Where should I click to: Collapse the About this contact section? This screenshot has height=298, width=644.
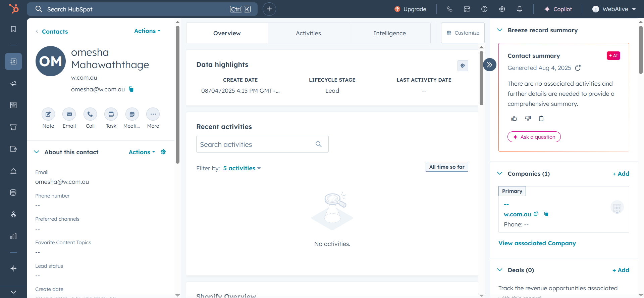pyautogui.click(x=37, y=152)
